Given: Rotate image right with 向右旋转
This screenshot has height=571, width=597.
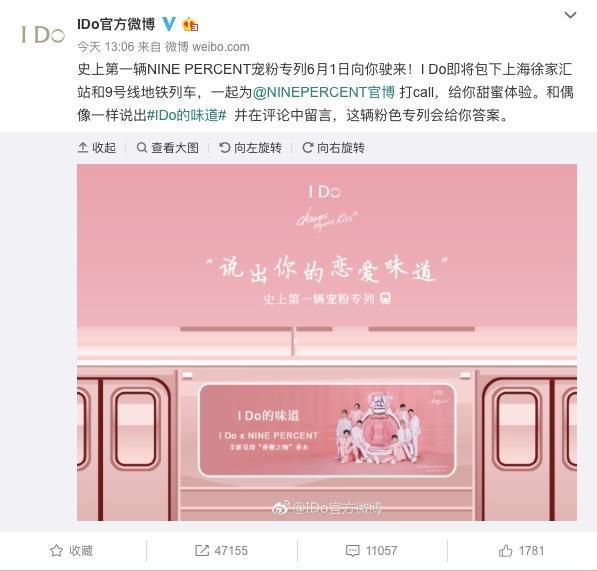Looking at the screenshot, I should coord(334,148).
